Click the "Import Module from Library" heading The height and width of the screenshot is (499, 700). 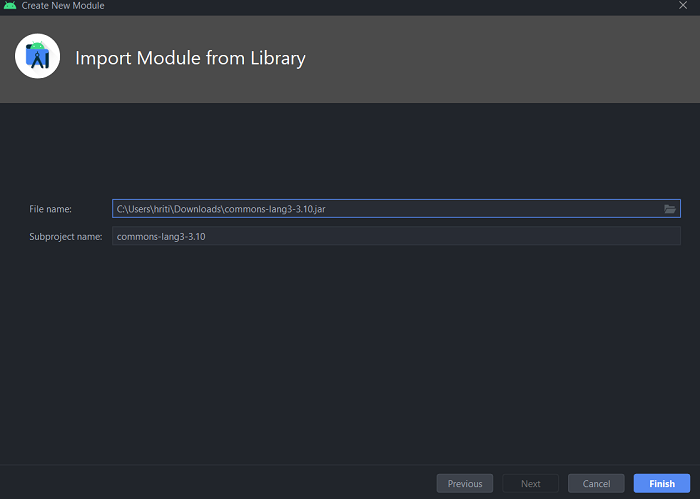click(x=190, y=58)
